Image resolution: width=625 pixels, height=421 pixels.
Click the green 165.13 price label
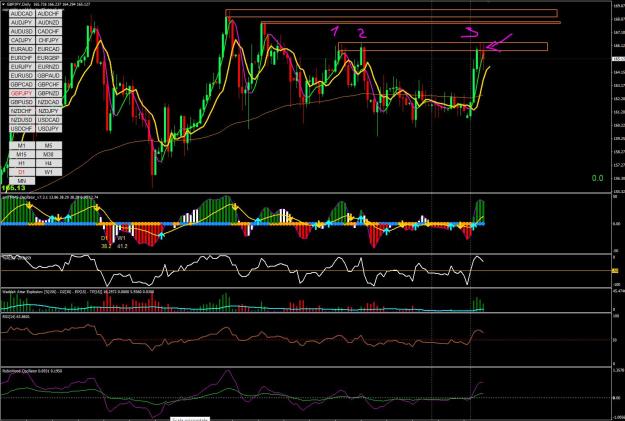[x=13, y=188]
